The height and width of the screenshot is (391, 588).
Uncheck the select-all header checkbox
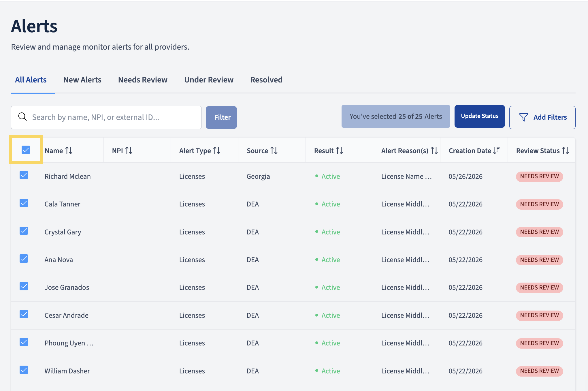tap(26, 150)
